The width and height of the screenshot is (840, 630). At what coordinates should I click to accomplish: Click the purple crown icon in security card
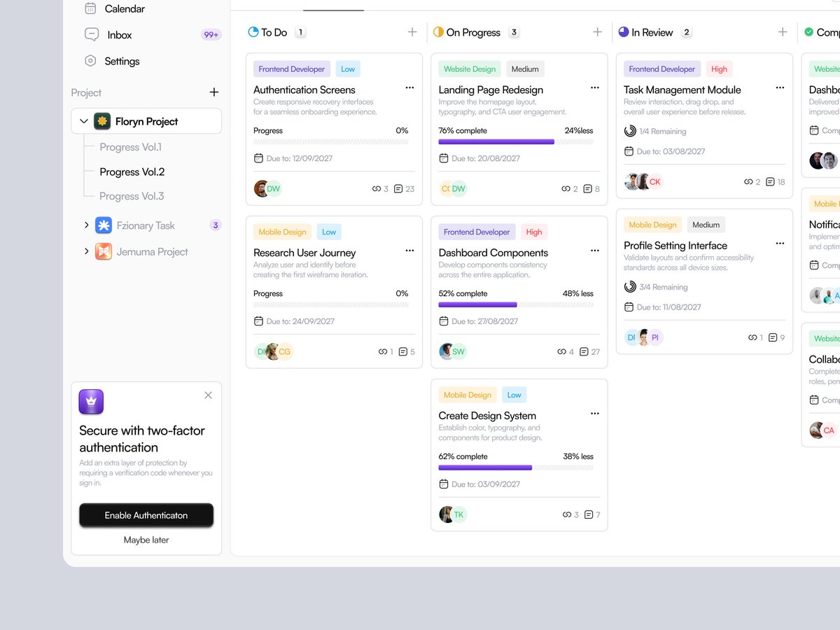pyautogui.click(x=91, y=402)
